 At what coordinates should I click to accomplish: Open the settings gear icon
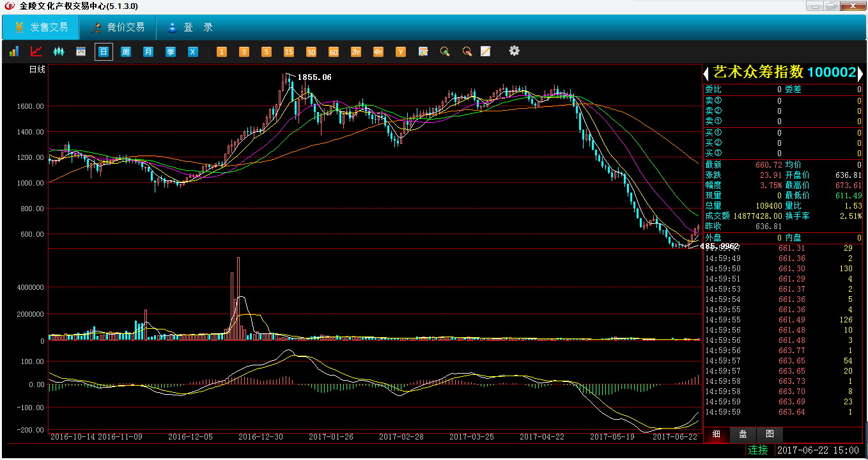515,51
